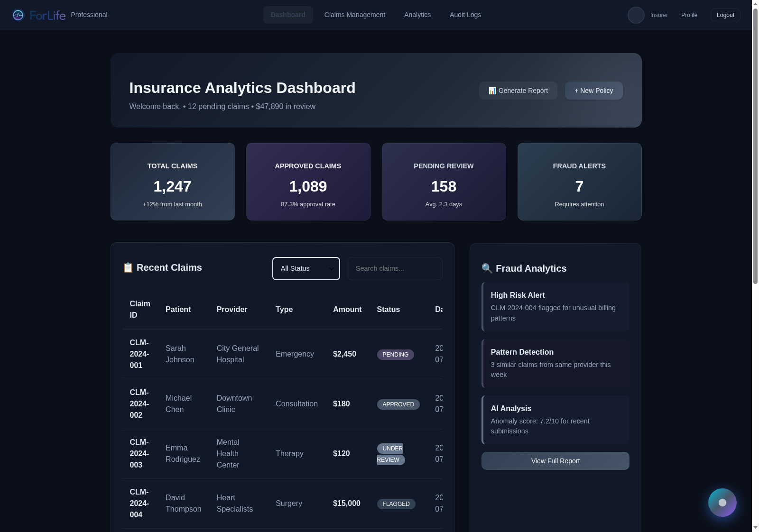The image size is (759, 532).
Task: Click the Insurance Analytics Dashboard heading
Action: pyautogui.click(x=242, y=88)
